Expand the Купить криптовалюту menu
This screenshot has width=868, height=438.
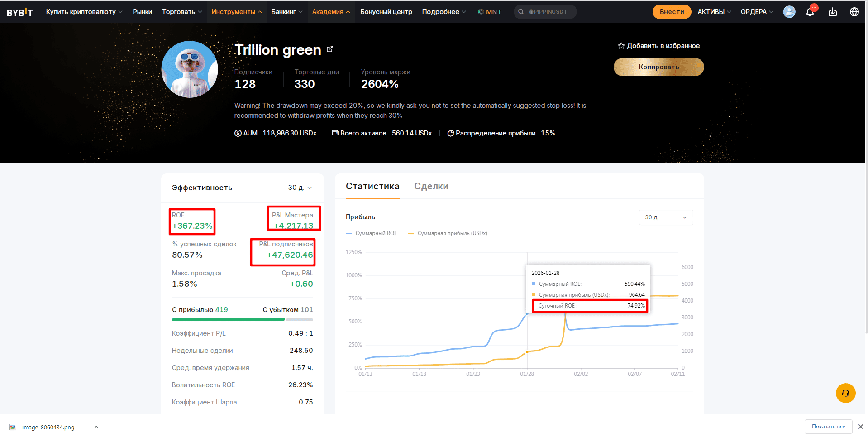coord(84,12)
